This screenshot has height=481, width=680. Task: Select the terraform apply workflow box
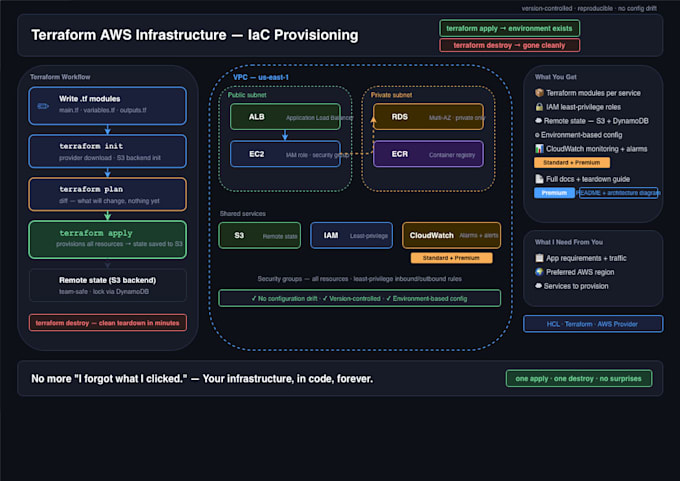(108, 239)
